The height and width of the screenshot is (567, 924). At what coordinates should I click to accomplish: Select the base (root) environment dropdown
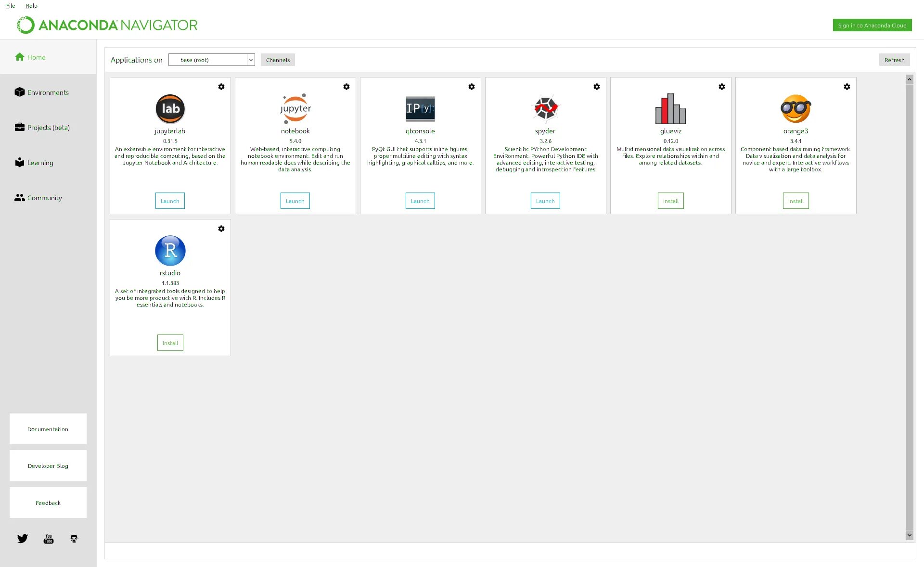[x=211, y=60]
